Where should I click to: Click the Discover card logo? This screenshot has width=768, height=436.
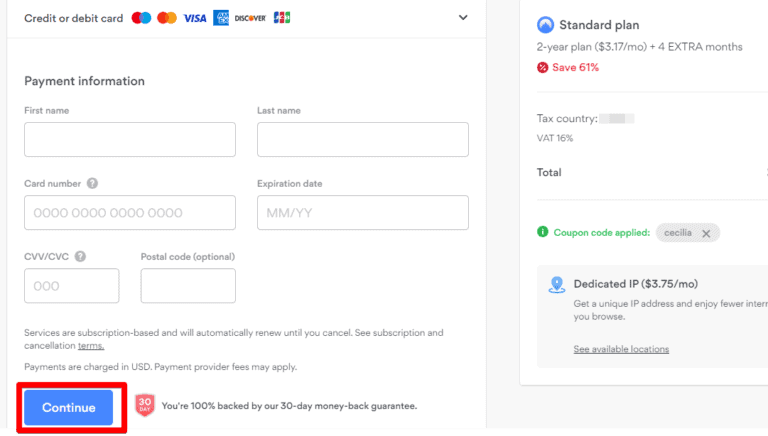tap(250, 18)
